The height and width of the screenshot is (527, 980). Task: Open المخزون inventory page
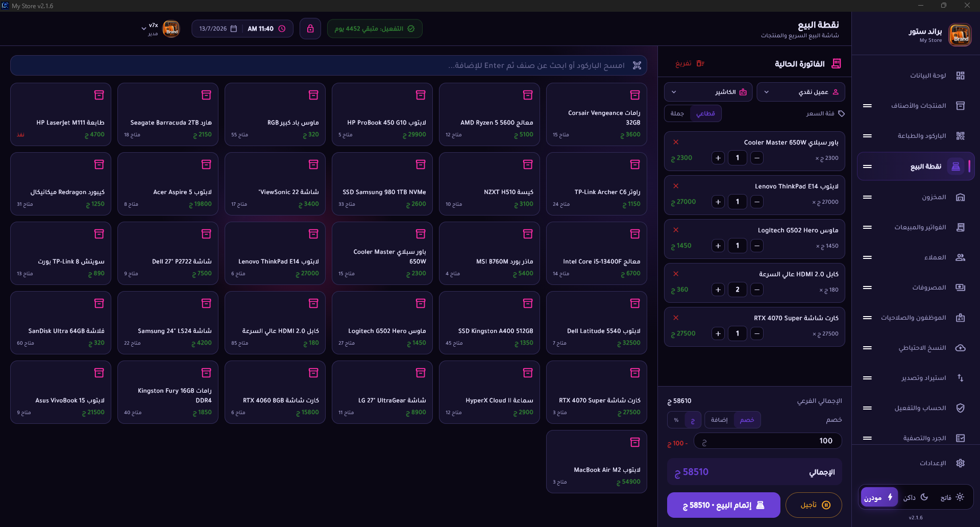point(916,197)
